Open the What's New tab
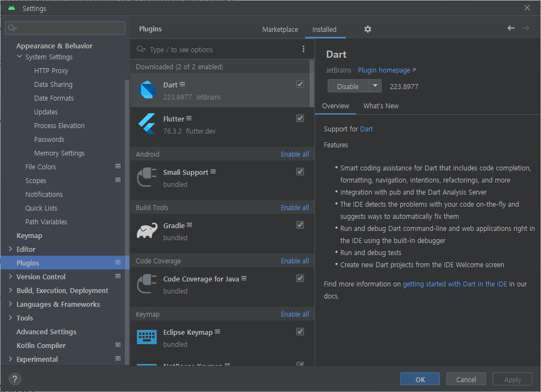This screenshot has height=392, width=541. click(381, 106)
